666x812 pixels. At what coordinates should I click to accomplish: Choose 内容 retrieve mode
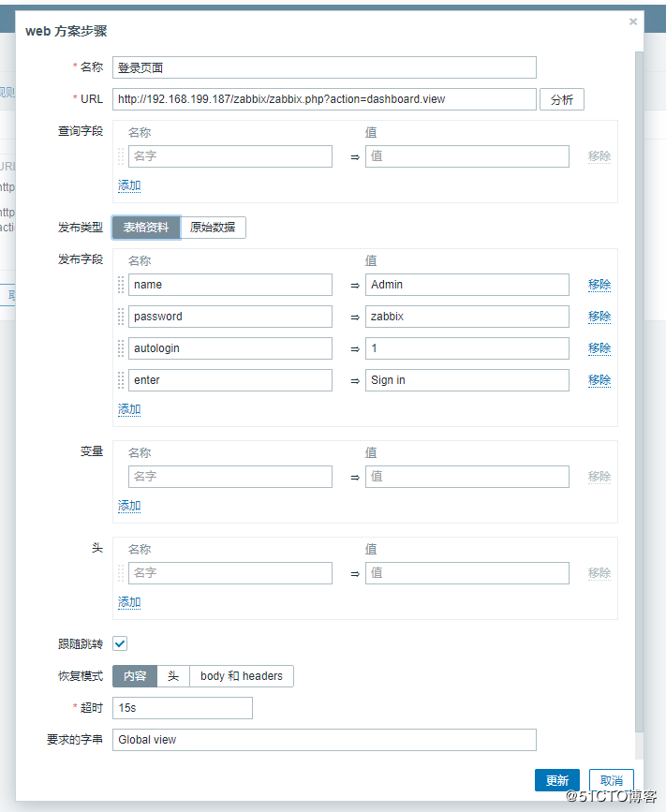(x=135, y=676)
